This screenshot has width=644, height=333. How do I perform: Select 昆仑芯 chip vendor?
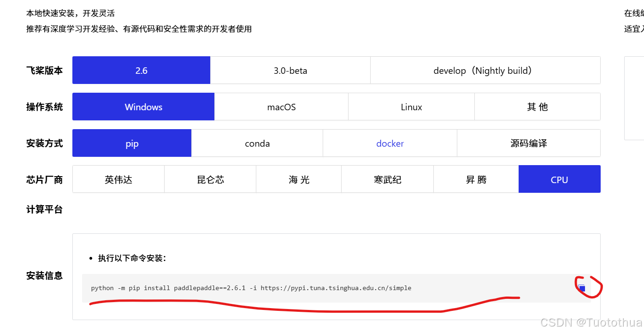click(210, 179)
